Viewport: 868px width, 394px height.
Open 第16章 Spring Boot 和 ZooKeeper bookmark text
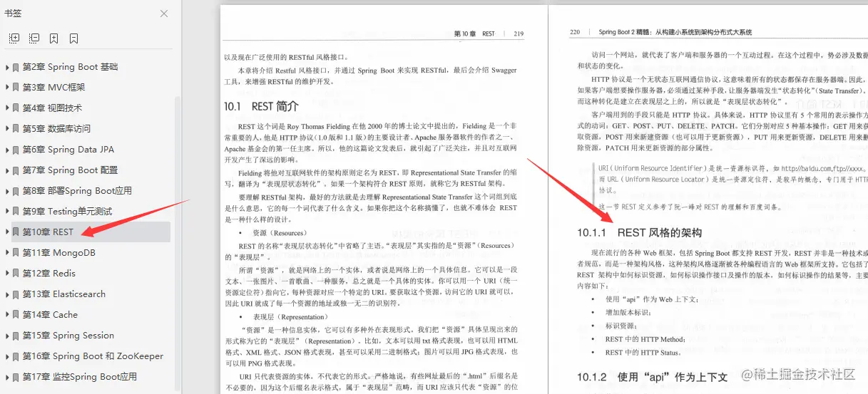pyautogui.click(x=93, y=356)
